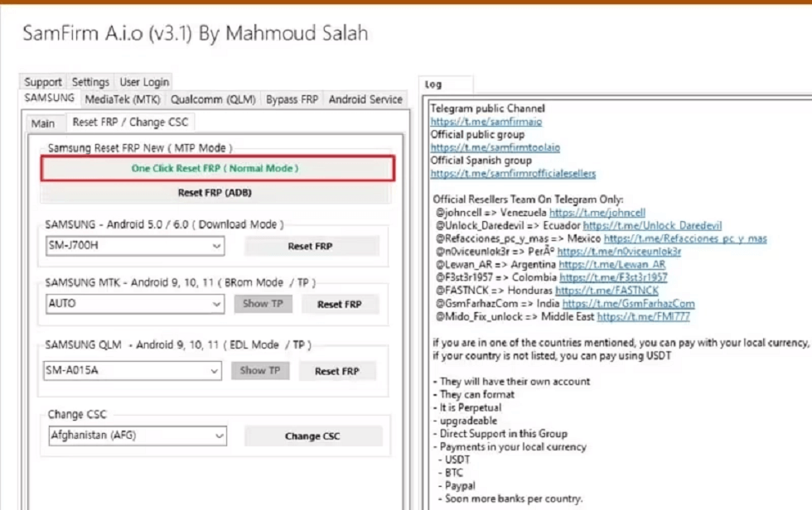The width and height of the screenshot is (812, 510).
Task: Click Reset FRP in the EDL Mode section
Action: tap(336, 370)
